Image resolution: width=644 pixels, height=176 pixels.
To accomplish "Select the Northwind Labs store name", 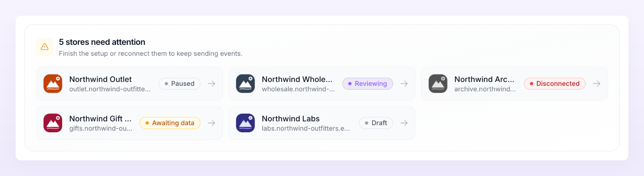I will [x=291, y=119].
